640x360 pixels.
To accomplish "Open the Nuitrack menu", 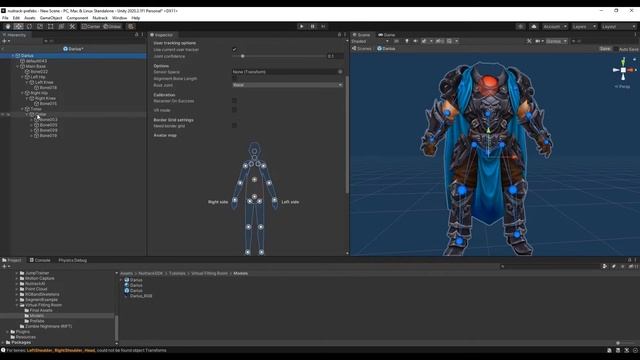I will coord(100,18).
